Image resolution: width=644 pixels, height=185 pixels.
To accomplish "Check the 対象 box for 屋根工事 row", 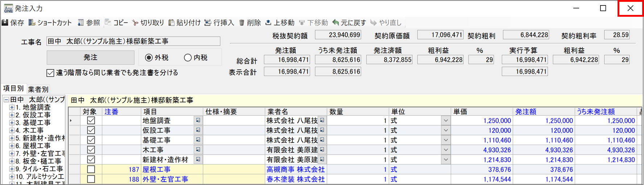I will point(91,169).
